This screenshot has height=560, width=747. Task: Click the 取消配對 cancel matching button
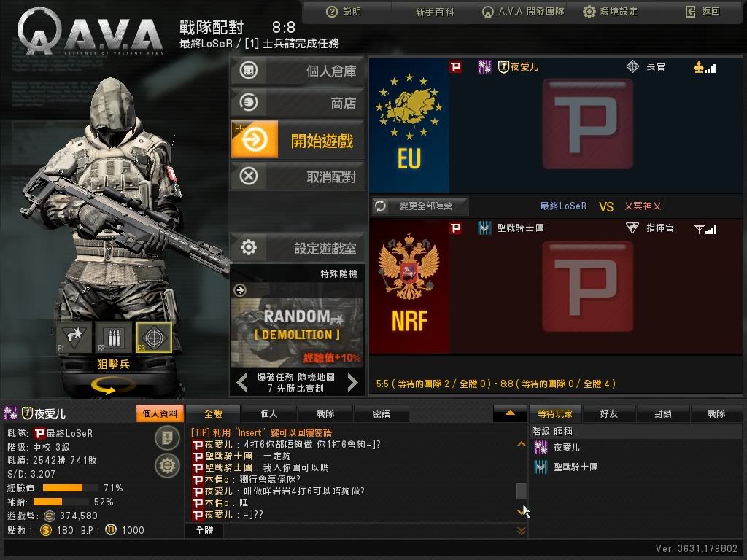[x=298, y=176]
